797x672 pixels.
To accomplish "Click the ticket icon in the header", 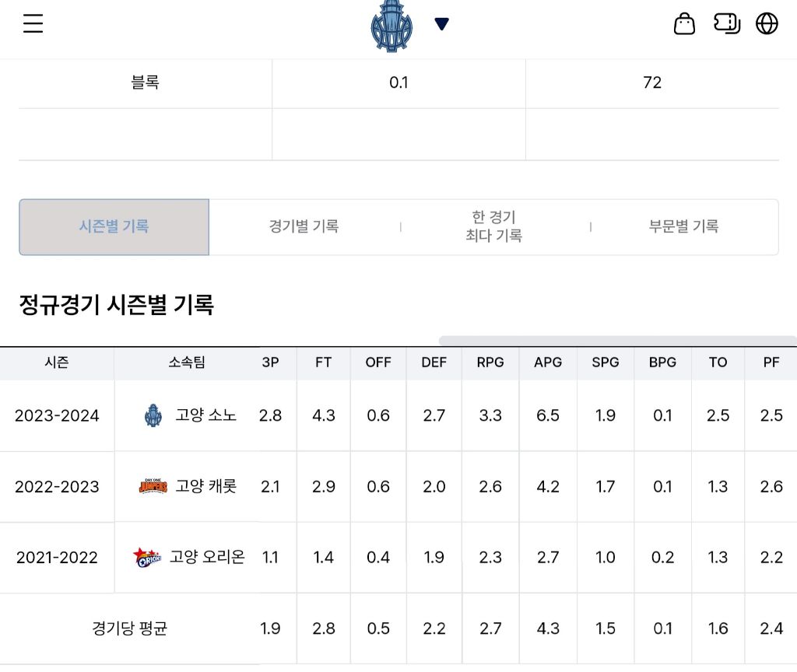I will [x=726, y=24].
